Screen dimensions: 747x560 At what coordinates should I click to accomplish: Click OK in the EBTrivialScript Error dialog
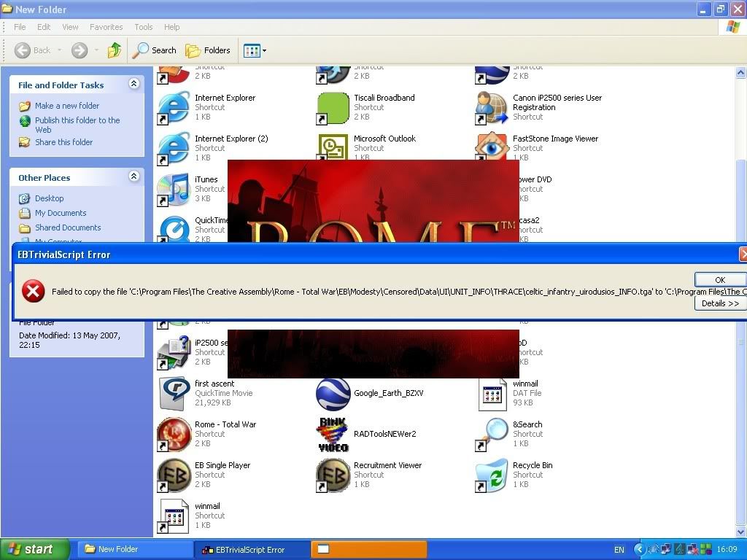click(720, 279)
